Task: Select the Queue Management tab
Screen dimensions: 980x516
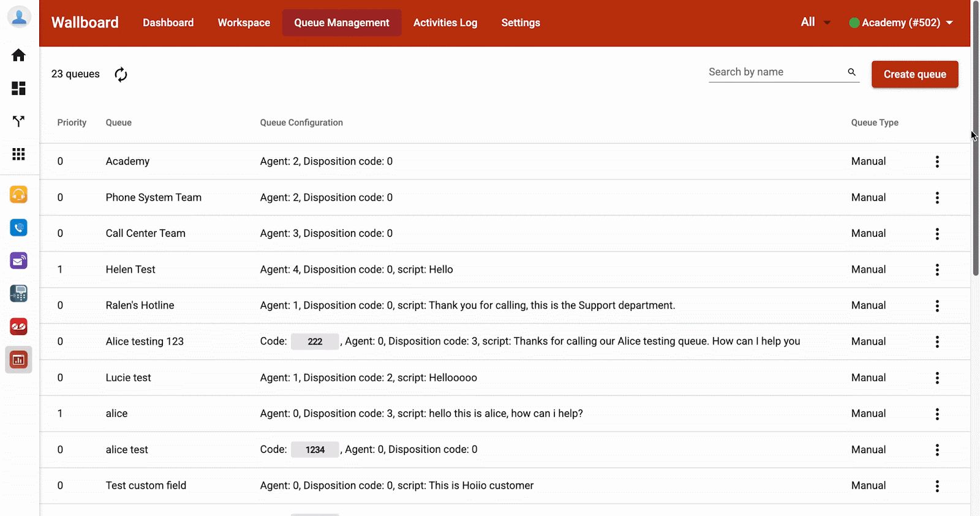Action: click(x=342, y=23)
